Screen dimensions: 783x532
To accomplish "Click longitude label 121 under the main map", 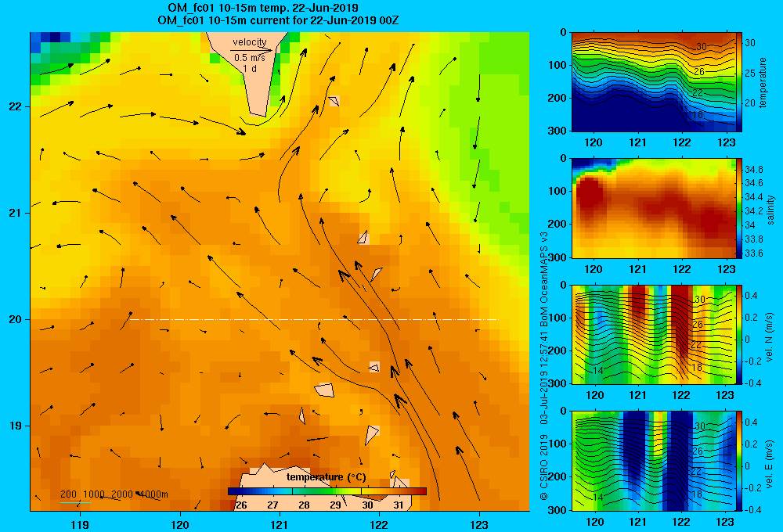I will point(280,524).
